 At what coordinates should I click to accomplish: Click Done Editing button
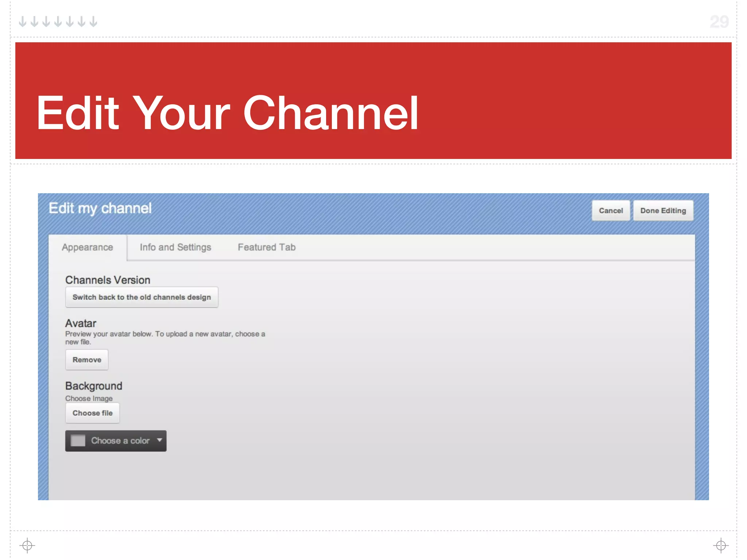(663, 210)
